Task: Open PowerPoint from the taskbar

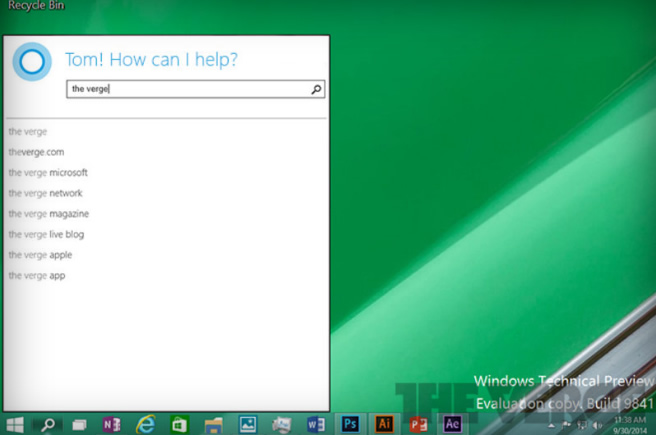Action: click(418, 425)
